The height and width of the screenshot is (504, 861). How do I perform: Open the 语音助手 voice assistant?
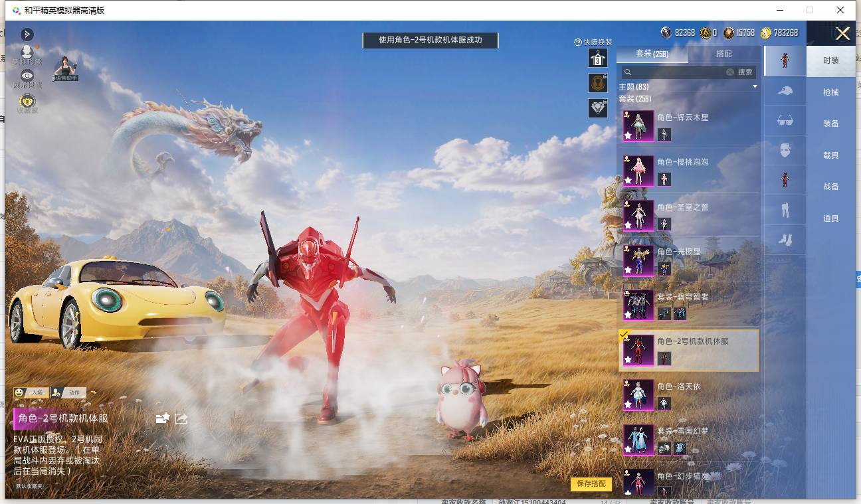tap(66, 68)
